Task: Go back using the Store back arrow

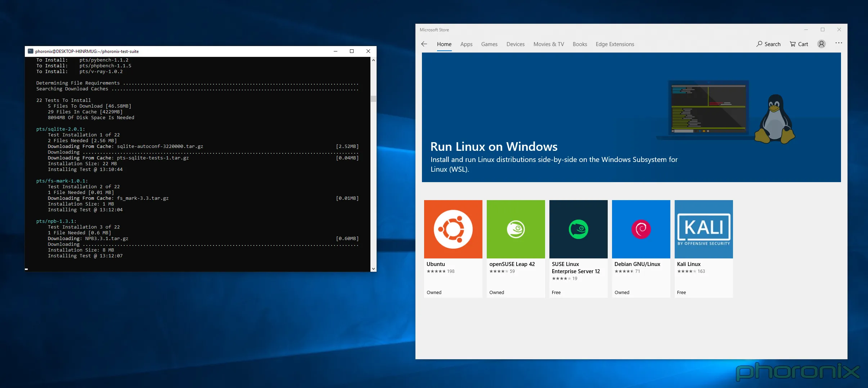Action: point(424,44)
